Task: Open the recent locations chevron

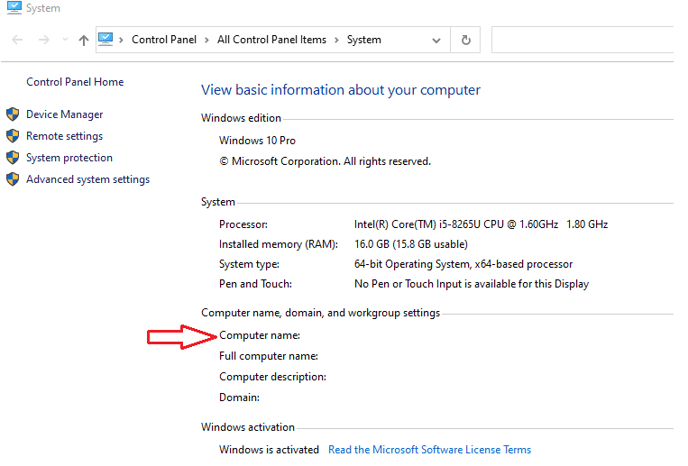Action: (x=65, y=39)
